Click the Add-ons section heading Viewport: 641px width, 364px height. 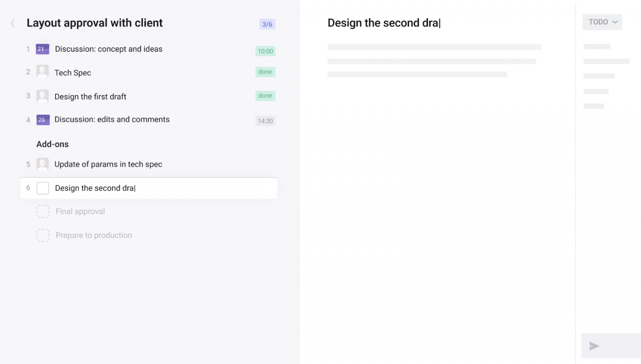53,144
